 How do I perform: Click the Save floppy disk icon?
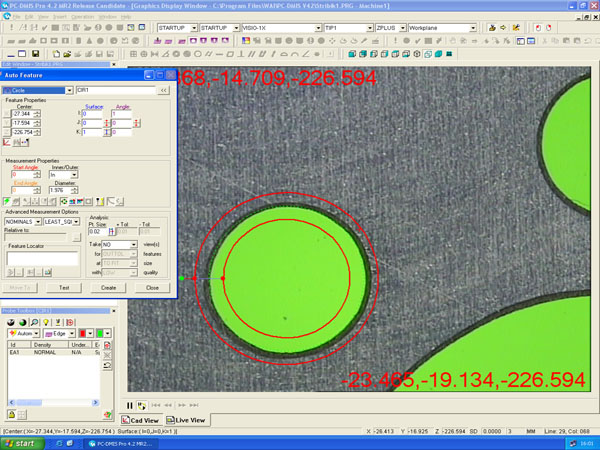pyautogui.click(x=35, y=54)
